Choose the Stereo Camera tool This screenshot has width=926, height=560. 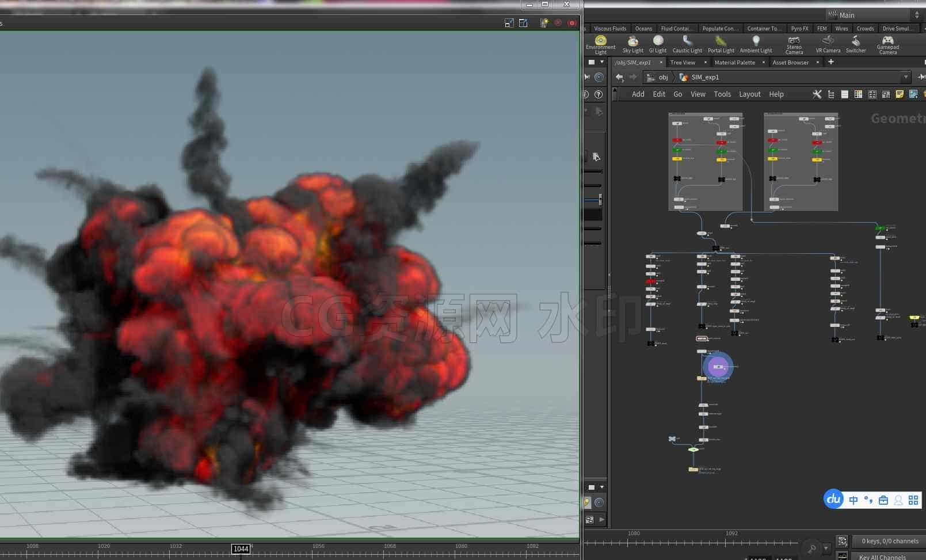(794, 44)
